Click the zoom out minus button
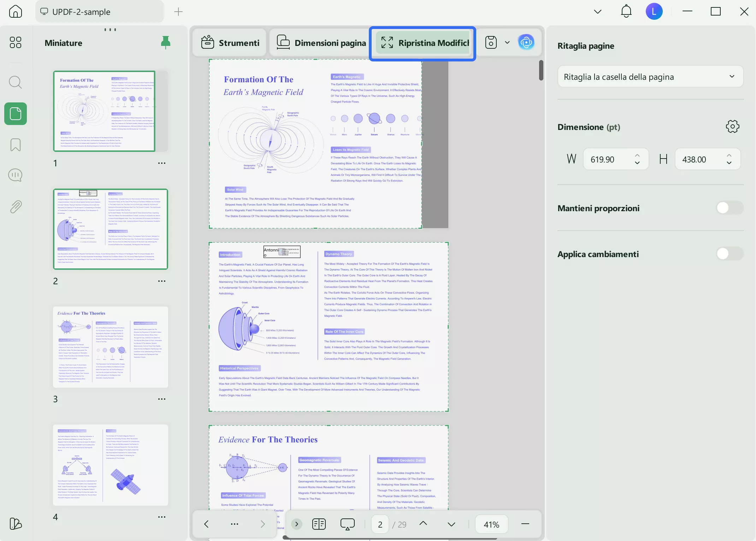The width and height of the screenshot is (756, 541). pyautogui.click(x=525, y=524)
